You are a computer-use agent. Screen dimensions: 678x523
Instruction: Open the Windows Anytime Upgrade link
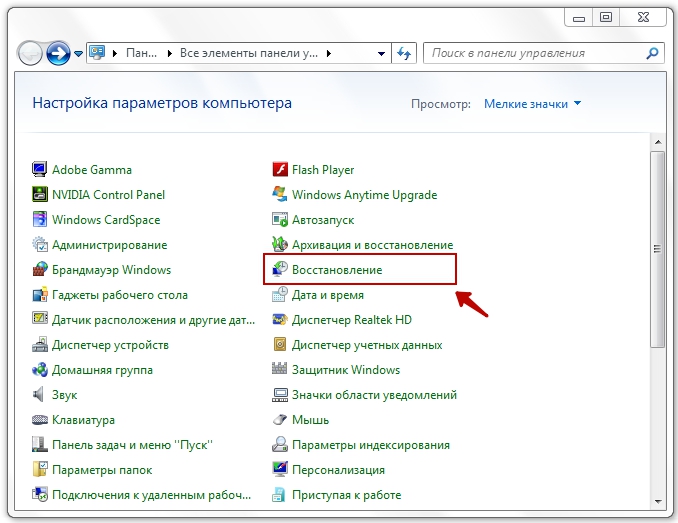tap(365, 195)
